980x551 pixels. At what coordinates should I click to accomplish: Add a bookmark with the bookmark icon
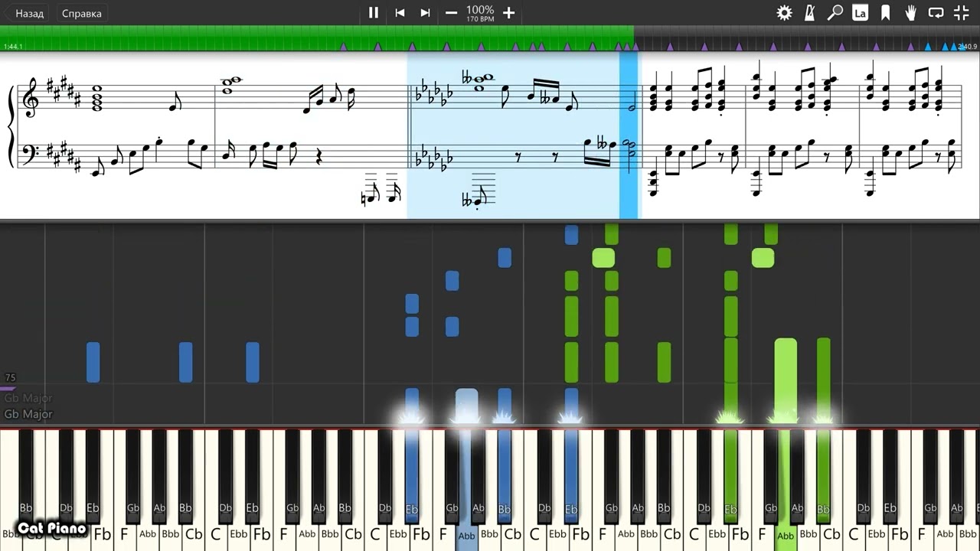885,12
